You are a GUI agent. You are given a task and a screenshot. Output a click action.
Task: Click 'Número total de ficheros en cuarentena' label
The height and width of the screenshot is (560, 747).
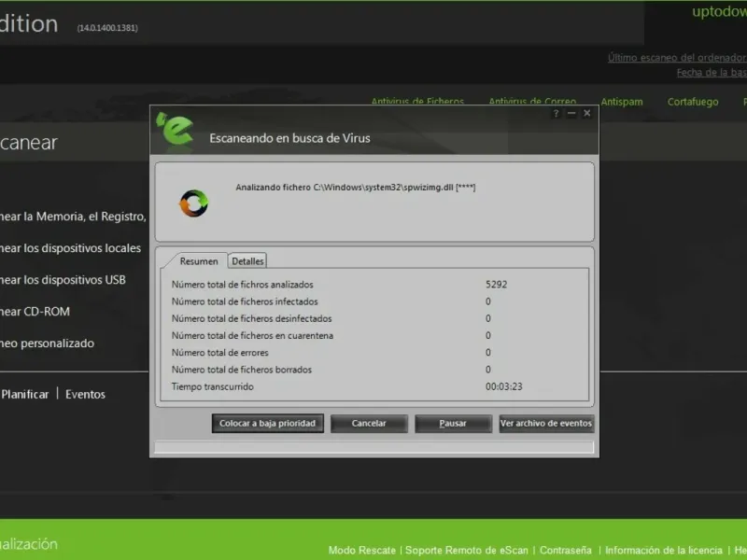252,336
